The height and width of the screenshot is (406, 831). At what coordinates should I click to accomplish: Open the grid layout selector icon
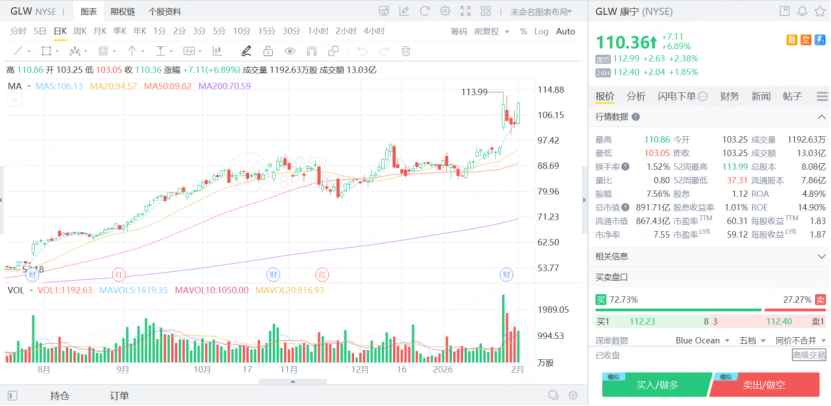(x=485, y=11)
